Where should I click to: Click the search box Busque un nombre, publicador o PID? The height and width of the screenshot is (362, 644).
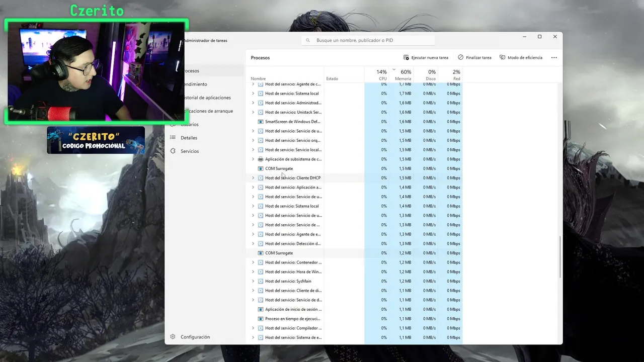point(368,40)
